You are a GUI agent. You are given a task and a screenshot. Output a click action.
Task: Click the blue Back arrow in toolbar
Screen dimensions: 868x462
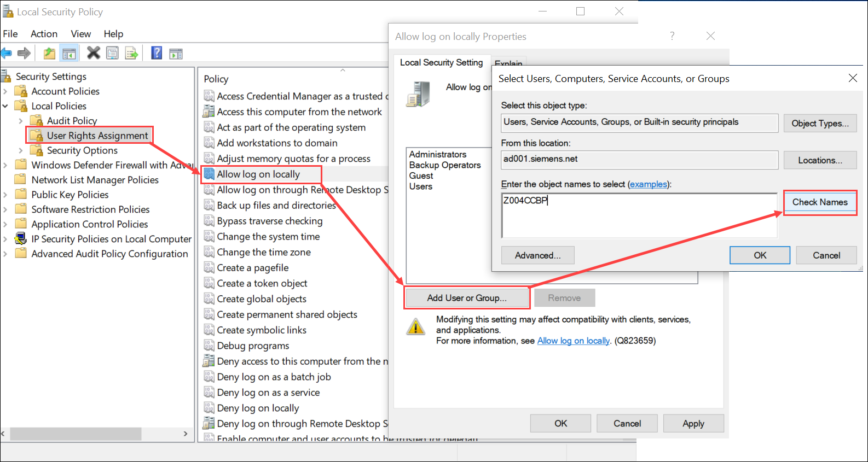click(7, 53)
